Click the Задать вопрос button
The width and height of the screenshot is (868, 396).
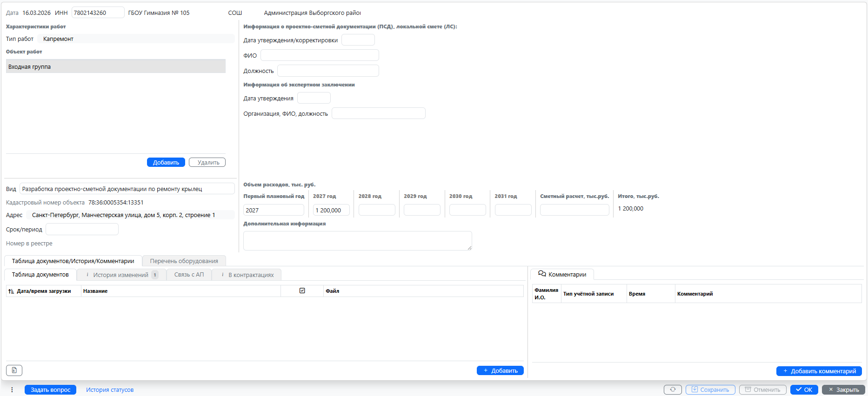coord(50,390)
